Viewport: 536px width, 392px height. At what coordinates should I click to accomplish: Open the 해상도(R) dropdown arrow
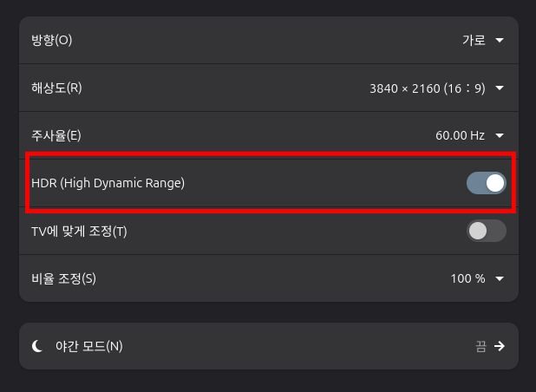500,88
